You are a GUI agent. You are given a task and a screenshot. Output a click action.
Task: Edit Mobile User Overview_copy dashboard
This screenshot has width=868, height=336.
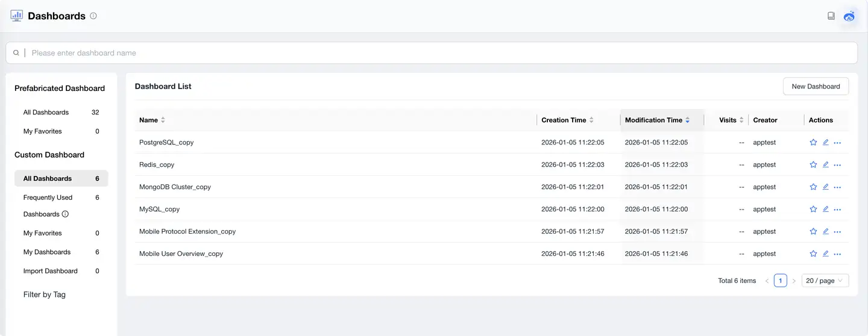[826, 254]
